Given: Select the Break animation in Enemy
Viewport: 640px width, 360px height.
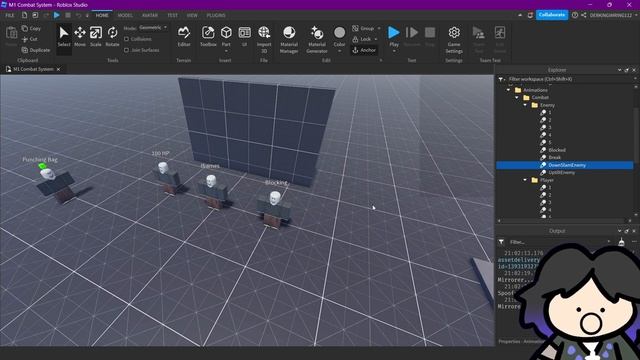Looking at the screenshot, I should tap(555, 158).
